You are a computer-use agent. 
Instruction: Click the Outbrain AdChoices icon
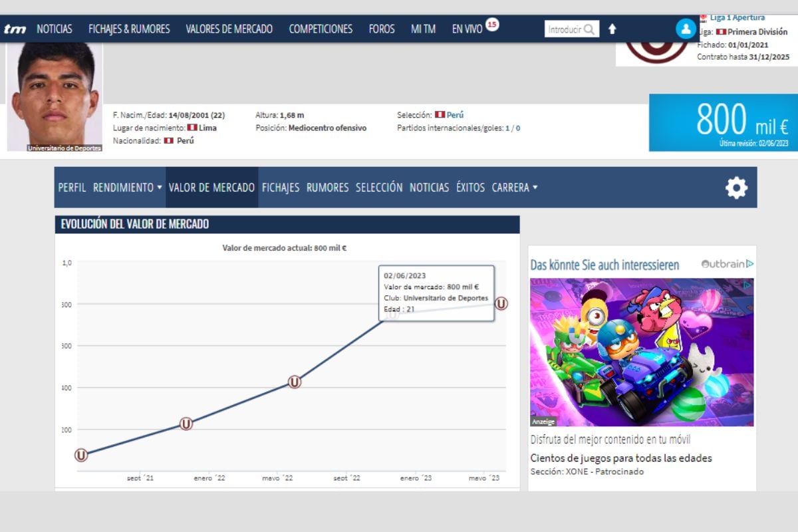(749, 264)
